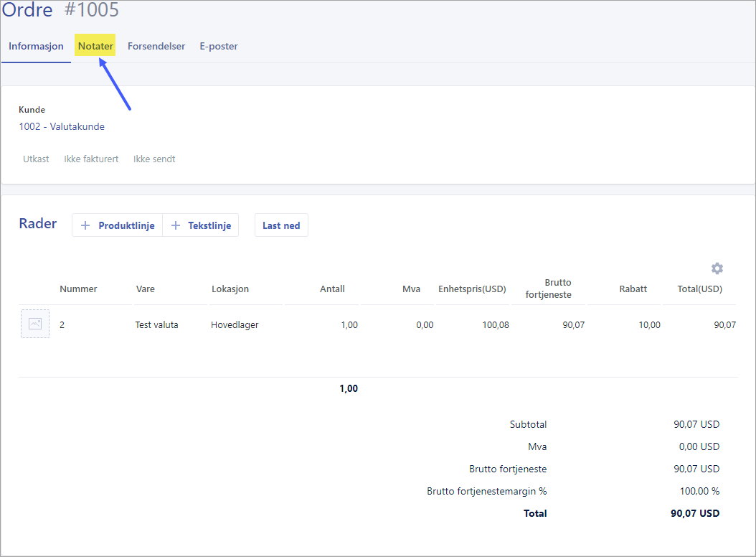The height and width of the screenshot is (557, 756).
Task: Select the E-poster tab
Action: [x=219, y=46]
